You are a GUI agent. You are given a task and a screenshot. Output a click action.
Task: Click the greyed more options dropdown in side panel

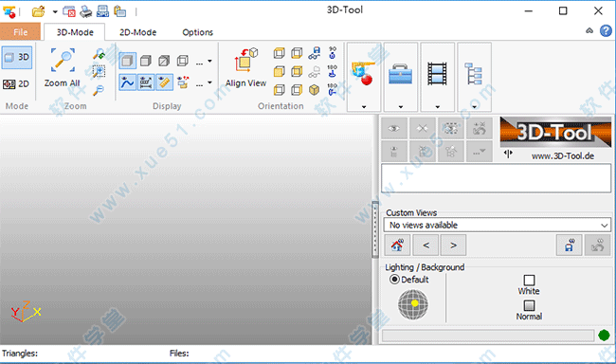(x=480, y=151)
